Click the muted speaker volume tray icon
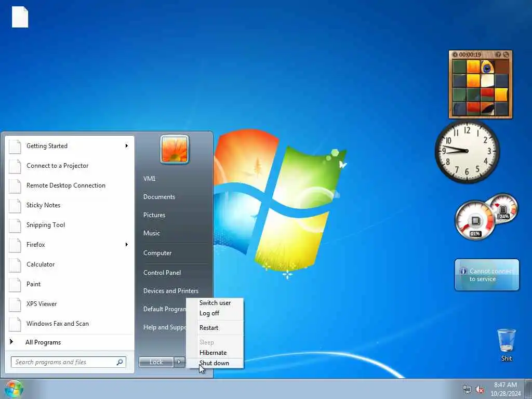The width and height of the screenshot is (532, 399). click(480, 390)
